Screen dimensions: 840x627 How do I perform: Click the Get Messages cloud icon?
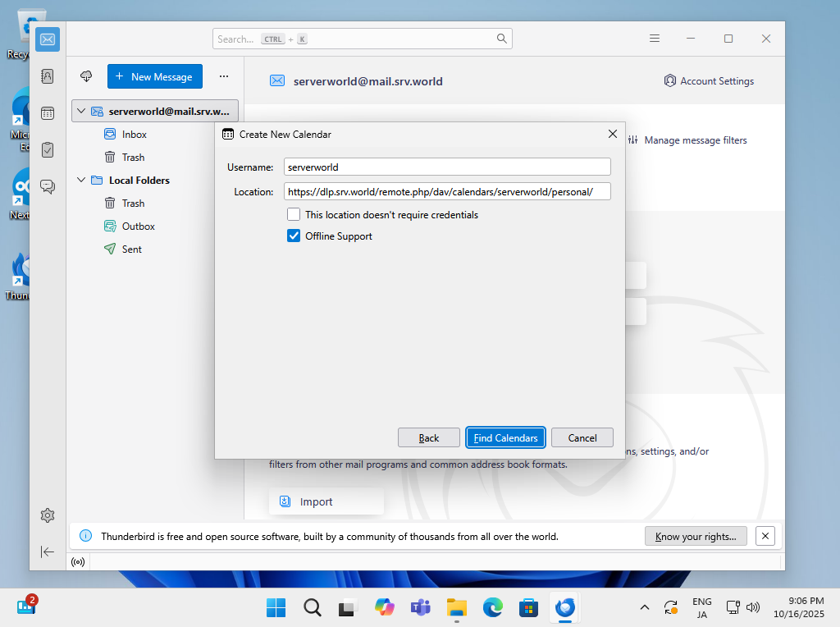pyautogui.click(x=86, y=76)
